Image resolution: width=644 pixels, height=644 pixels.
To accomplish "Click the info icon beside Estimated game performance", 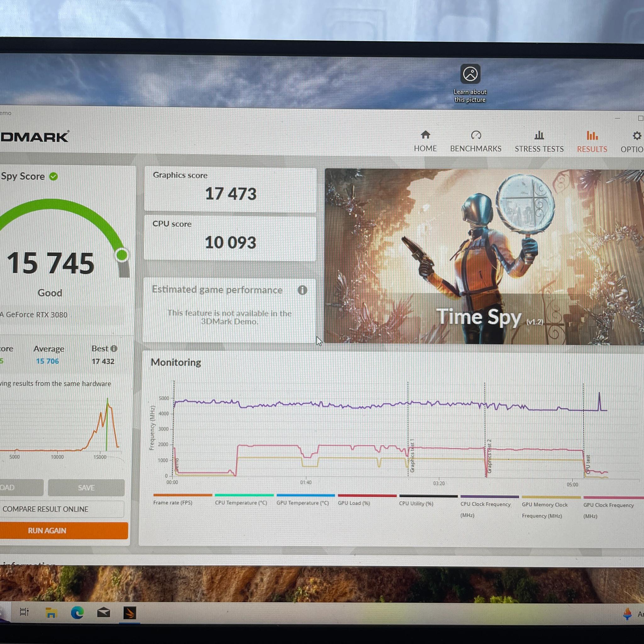I will tap(302, 290).
